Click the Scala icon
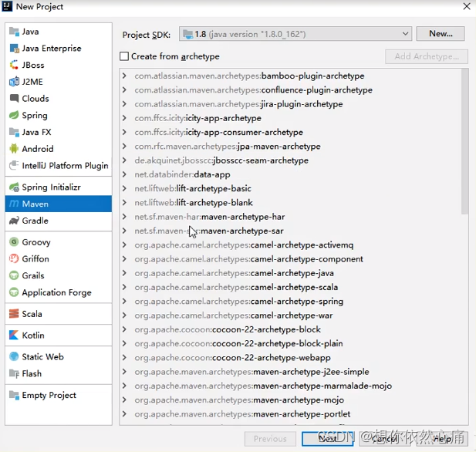The height and width of the screenshot is (452, 476). click(x=14, y=314)
